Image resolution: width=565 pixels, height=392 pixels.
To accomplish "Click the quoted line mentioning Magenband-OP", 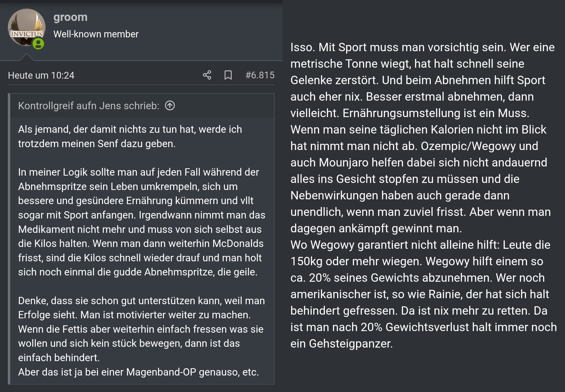I will 138,372.
